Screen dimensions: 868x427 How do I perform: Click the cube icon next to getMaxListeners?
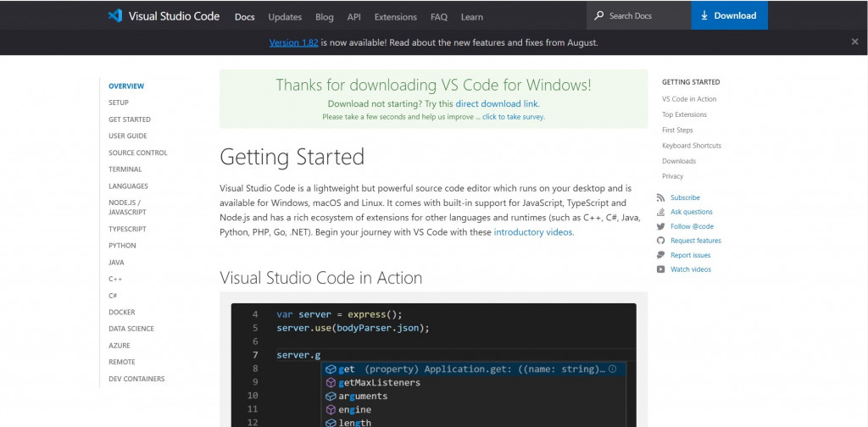(331, 383)
